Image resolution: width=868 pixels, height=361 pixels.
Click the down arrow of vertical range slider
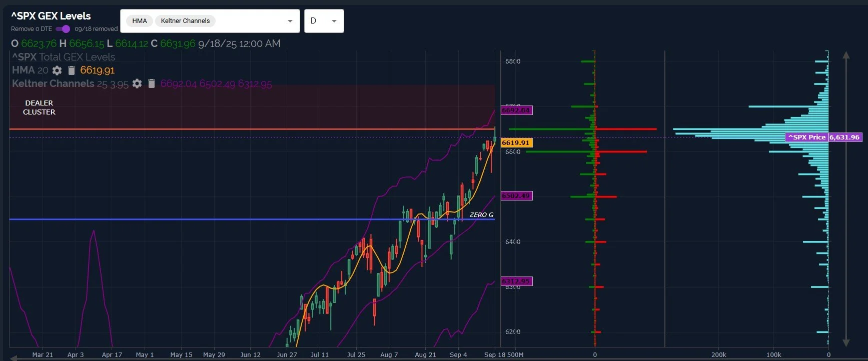(846, 343)
